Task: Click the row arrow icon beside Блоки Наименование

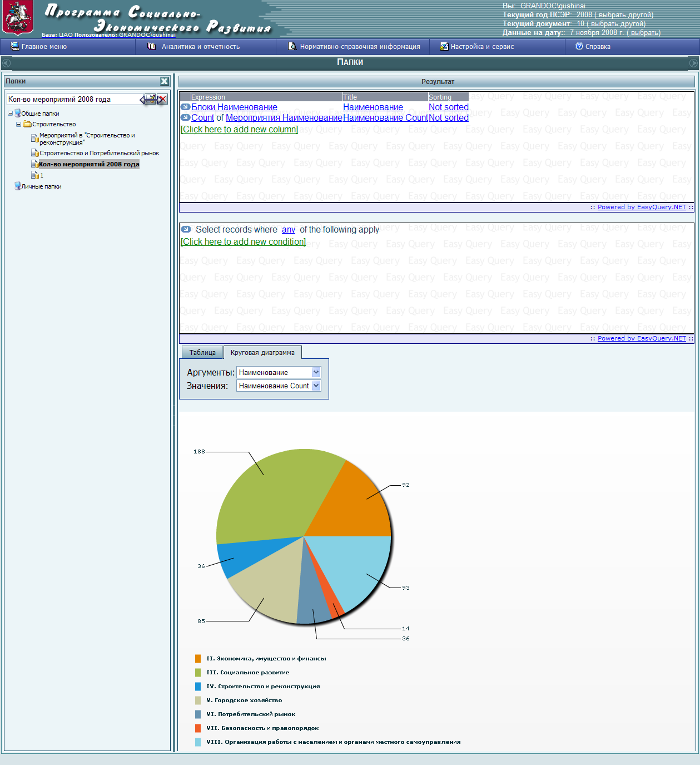Action: point(186,107)
